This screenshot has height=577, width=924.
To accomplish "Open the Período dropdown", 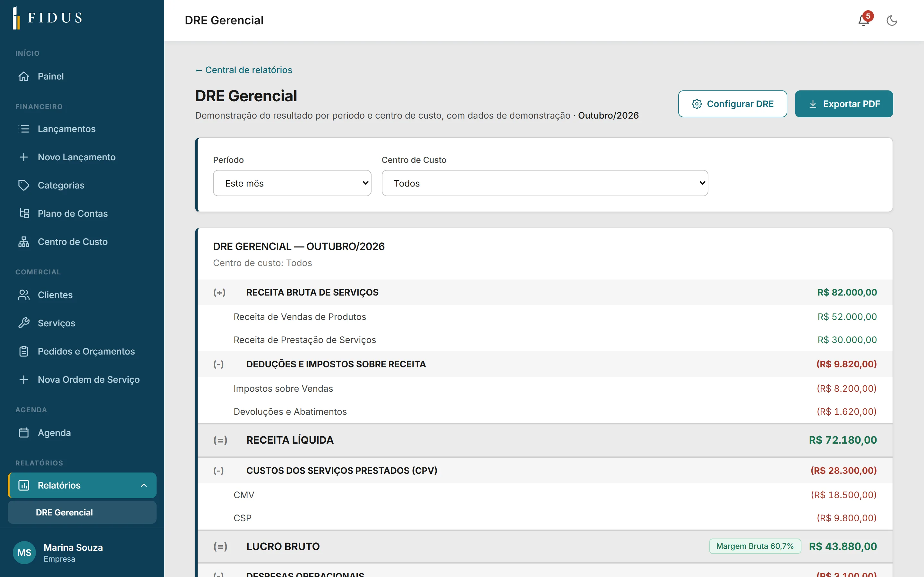I will click(292, 183).
